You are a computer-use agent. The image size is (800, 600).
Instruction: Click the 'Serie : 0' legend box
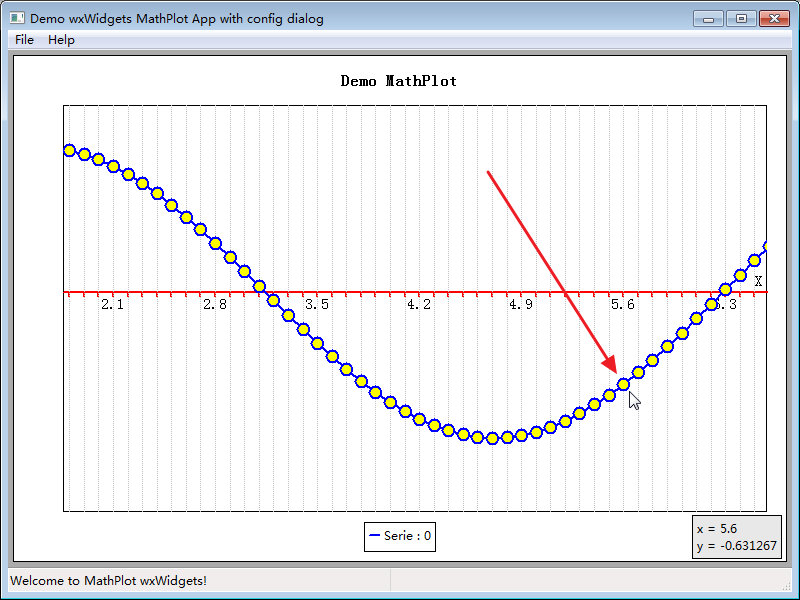click(399, 536)
